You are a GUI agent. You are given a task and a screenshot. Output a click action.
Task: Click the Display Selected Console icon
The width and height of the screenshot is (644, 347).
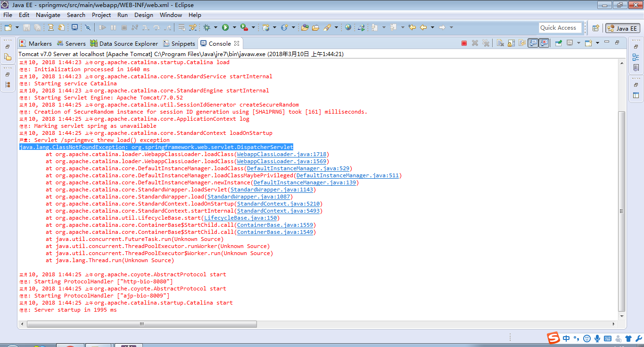570,43
